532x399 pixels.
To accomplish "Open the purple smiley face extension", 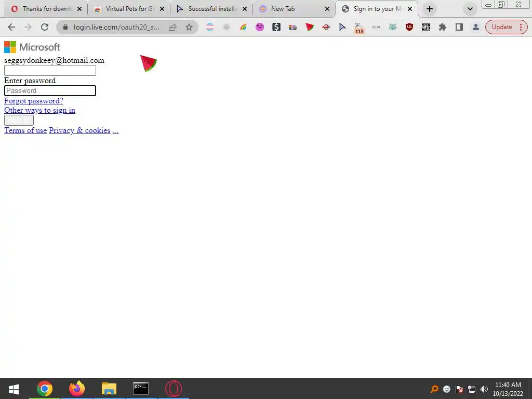I will [x=260, y=27].
